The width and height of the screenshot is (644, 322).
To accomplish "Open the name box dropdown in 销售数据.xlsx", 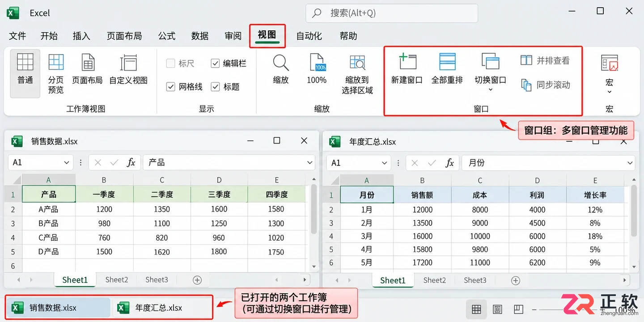I will 67,163.
